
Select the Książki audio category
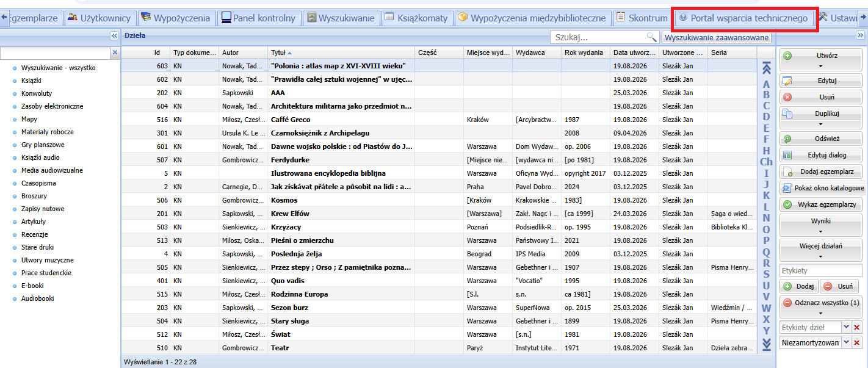point(40,157)
